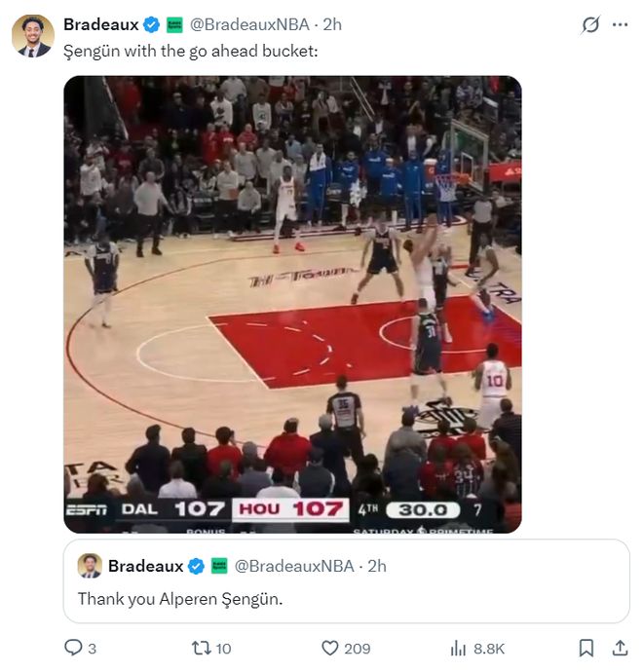Open Bradeaux's profile picture on main post
The height and width of the screenshot is (672, 643).
point(32,36)
